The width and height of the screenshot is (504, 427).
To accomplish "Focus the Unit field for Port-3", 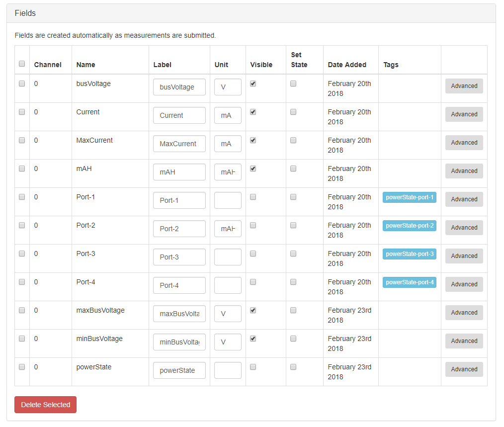I will coord(228,257).
